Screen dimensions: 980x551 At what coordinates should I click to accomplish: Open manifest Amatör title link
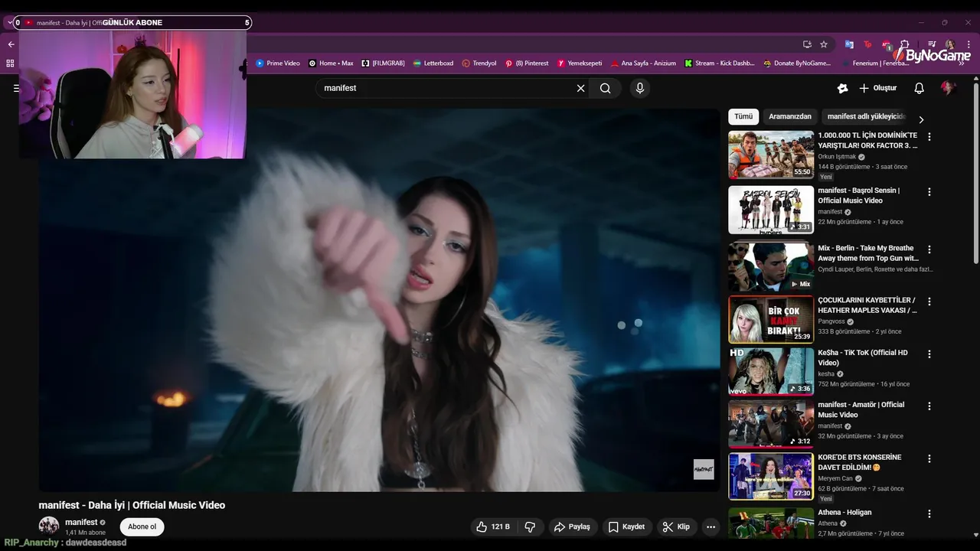pos(861,409)
